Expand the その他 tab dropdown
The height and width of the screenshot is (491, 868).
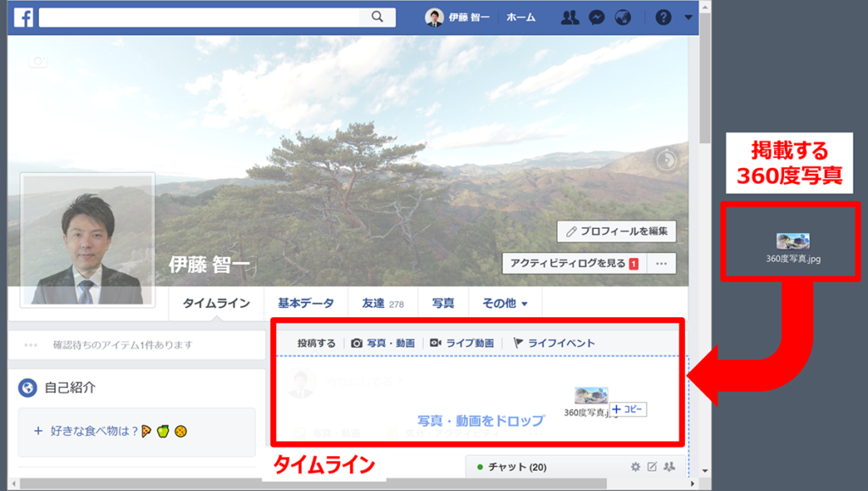tap(505, 302)
